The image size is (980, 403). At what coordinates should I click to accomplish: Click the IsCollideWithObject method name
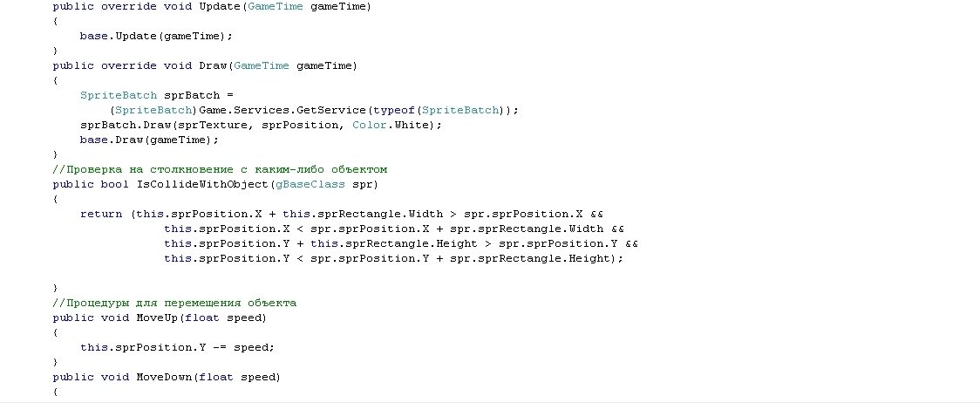[202, 185]
